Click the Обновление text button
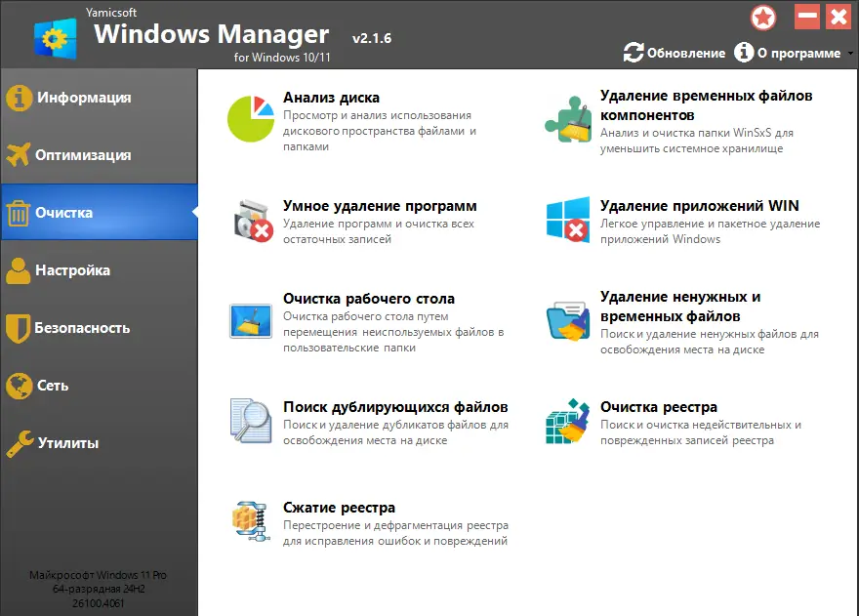Image resolution: width=859 pixels, height=616 pixels. (686, 53)
